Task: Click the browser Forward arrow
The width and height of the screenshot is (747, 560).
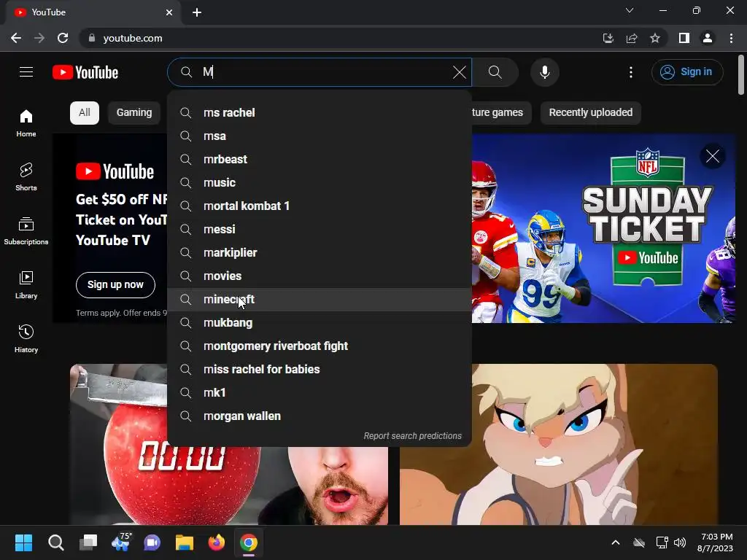Action: click(39, 38)
